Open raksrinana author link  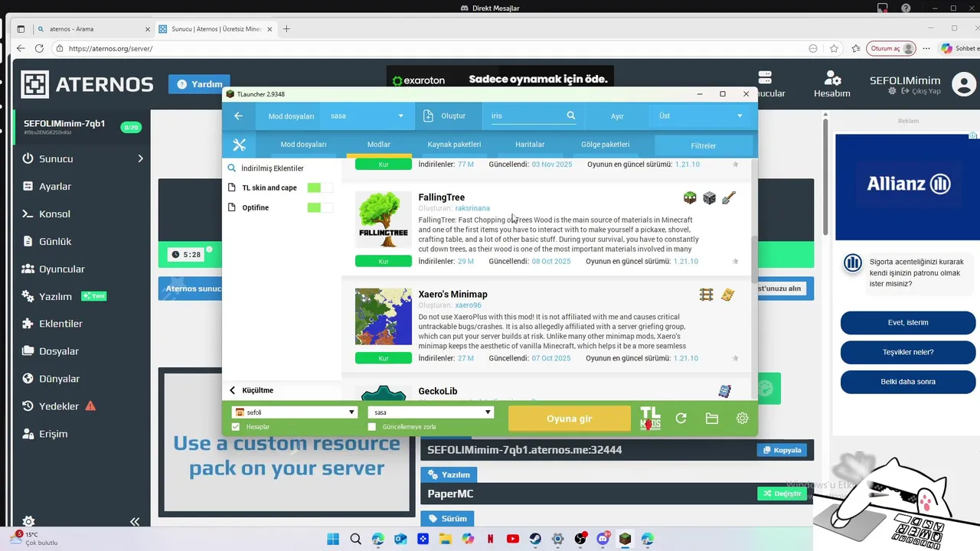472,208
